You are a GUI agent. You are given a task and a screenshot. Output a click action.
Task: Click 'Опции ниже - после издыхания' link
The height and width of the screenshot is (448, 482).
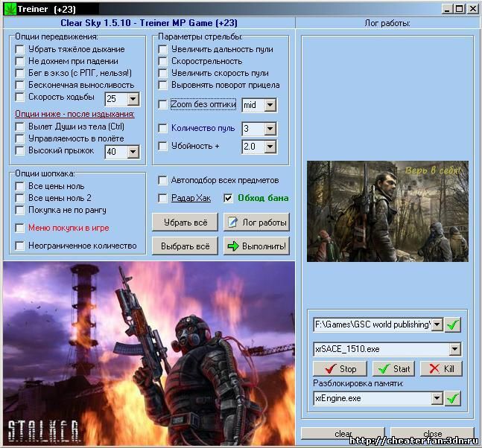pyautogui.click(x=74, y=114)
